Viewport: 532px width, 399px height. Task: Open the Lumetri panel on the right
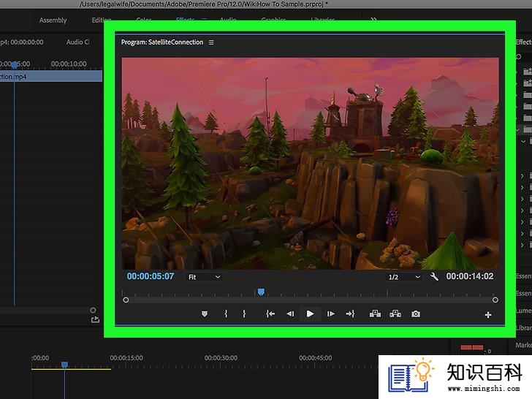pos(523,311)
